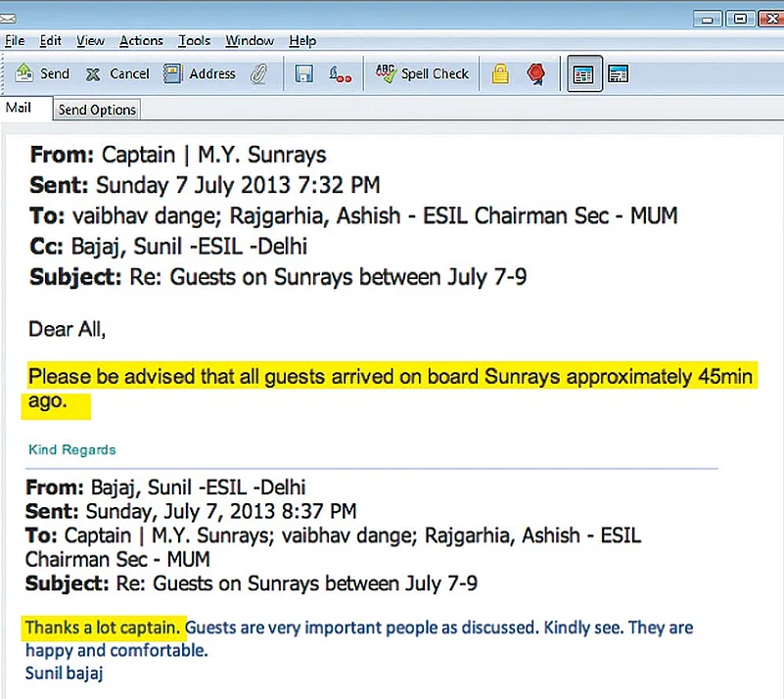Open the Address book button

(x=200, y=74)
